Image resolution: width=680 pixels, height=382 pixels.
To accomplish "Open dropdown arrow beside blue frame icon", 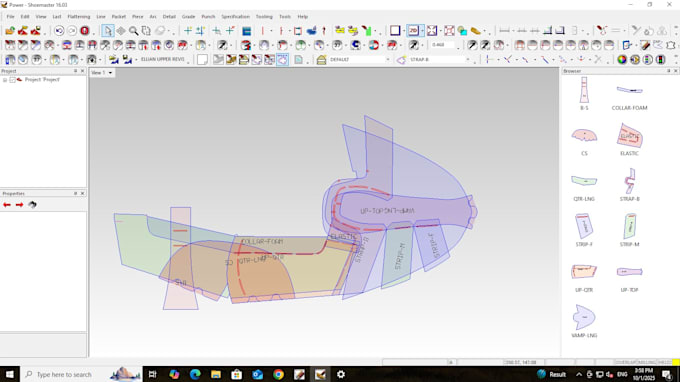I will click(403, 31).
